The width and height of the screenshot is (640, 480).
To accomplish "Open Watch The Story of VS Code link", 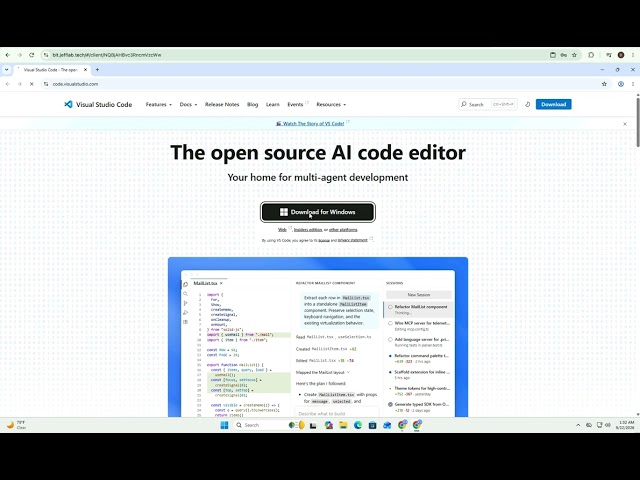I will pyautogui.click(x=313, y=123).
